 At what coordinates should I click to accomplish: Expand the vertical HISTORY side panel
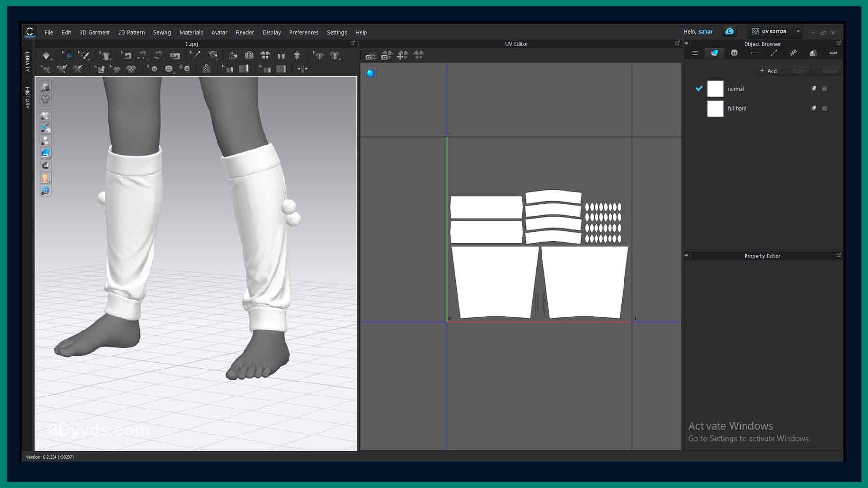pyautogui.click(x=27, y=97)
